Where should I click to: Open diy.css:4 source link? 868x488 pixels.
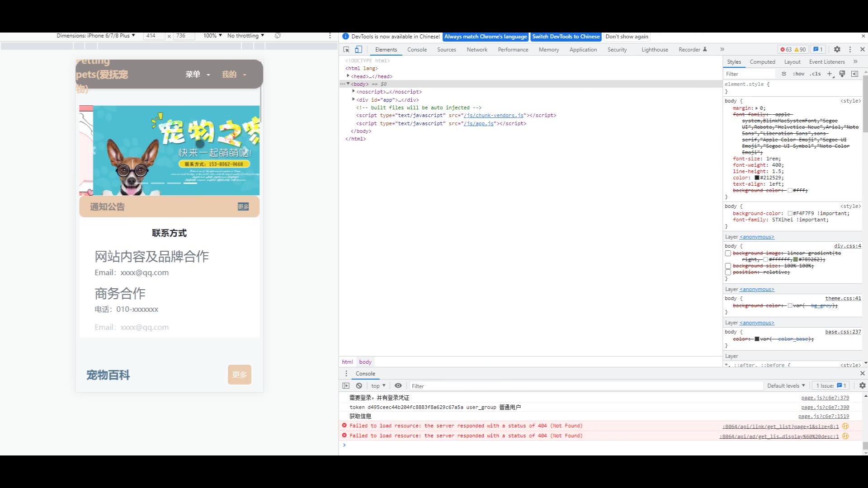click(848, 246)
